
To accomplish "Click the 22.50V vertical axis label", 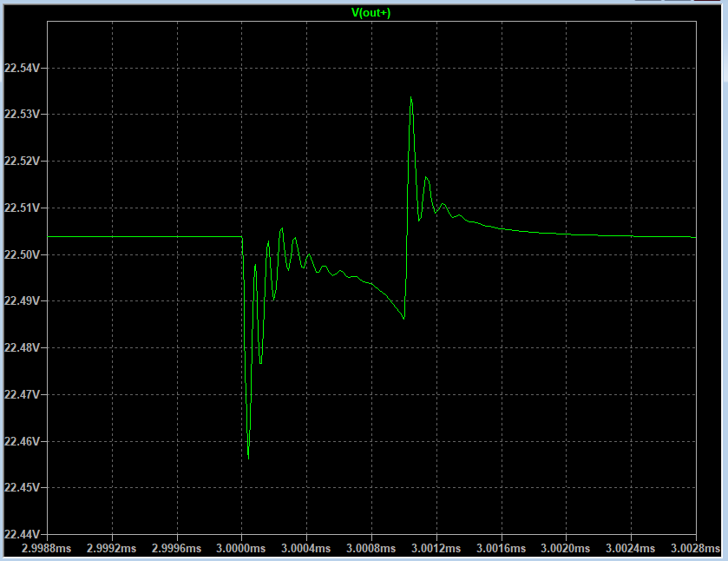I will [x=22, y=254].
